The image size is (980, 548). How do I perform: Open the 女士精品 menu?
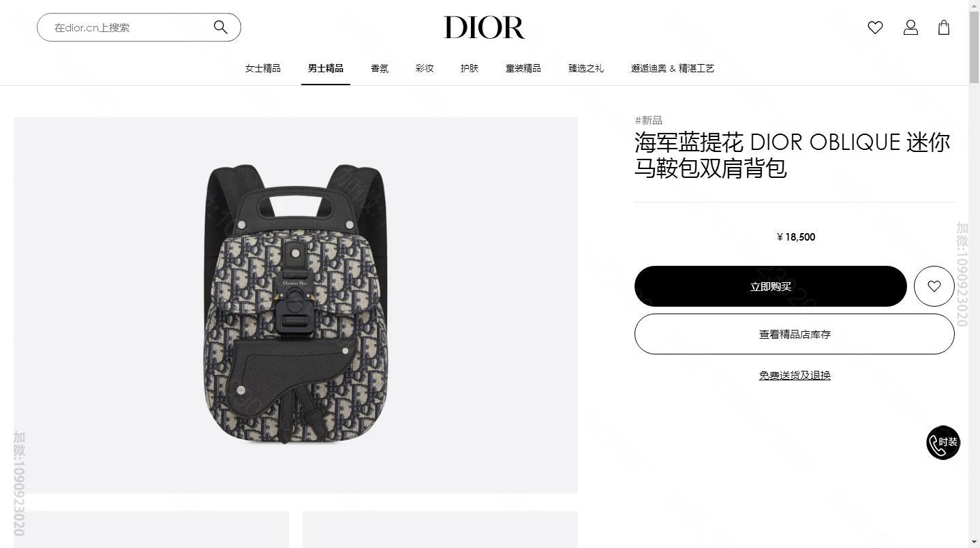click(x=263, y=68)
